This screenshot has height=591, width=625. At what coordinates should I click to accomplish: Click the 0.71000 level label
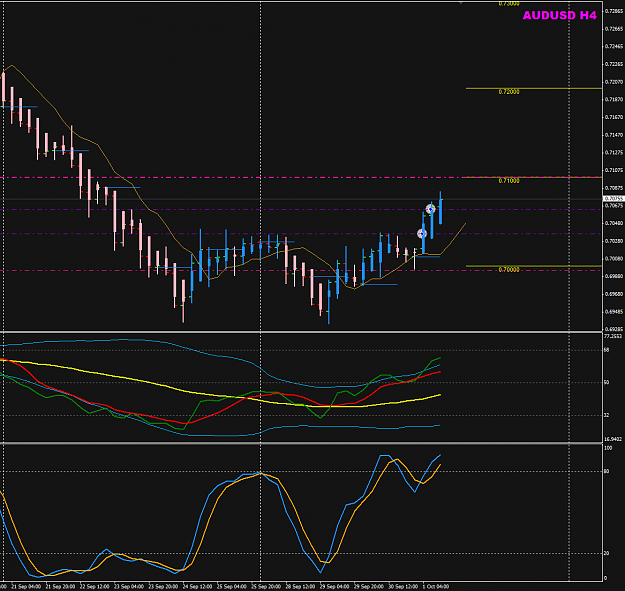pyautogui.click(x=509, y=181)
